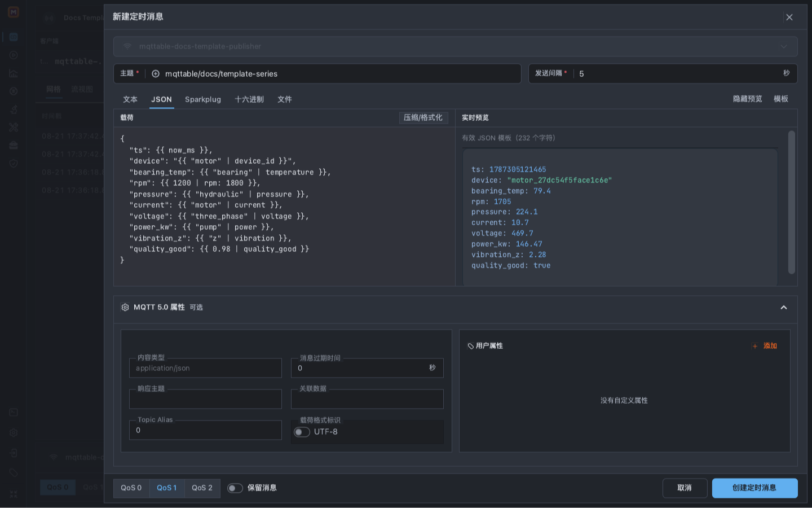Viewport: 812px width, 508px height.
Task: Click 隐藏预览 to hide preview
Action: (x=747, y=99)
